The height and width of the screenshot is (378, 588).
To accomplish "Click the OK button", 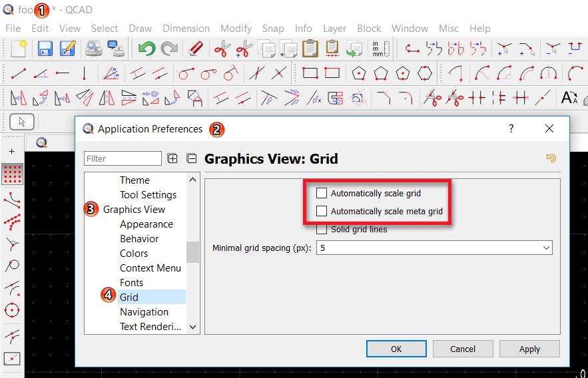I will [x=396, y=349].
